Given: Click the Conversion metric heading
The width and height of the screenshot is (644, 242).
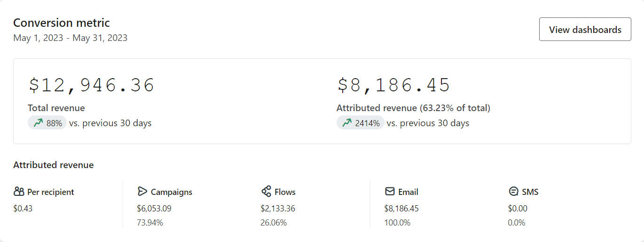Looking at the screenshot, I should click(x=62, y=23).
